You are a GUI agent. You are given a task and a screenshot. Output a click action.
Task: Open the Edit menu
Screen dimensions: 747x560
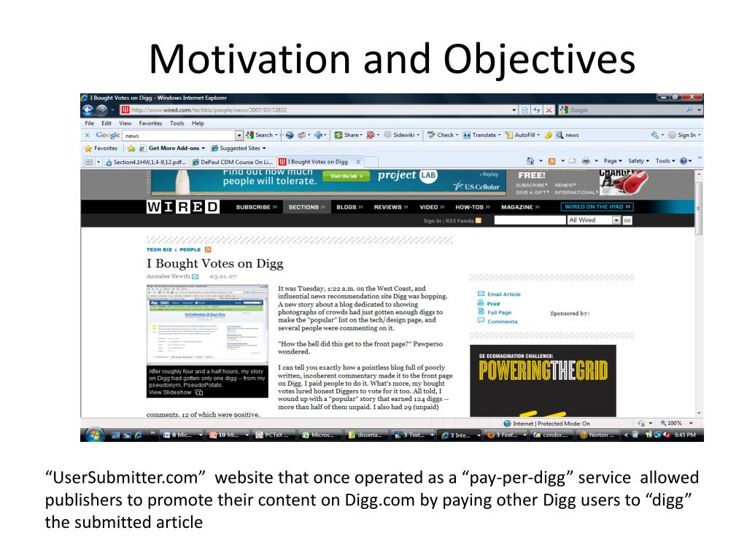pos(107,123)
